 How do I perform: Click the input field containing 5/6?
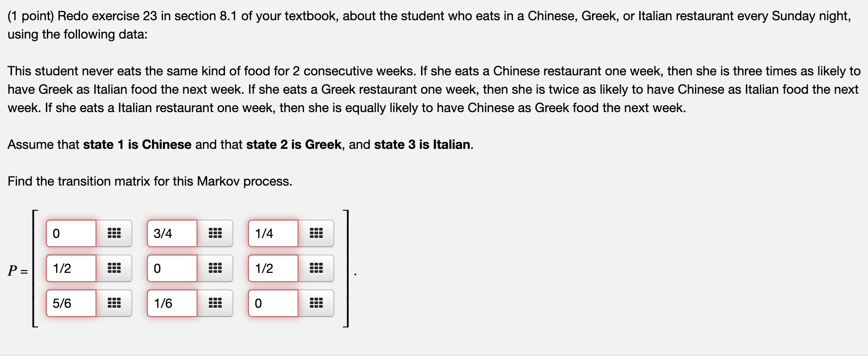pyautogui.click(x=70, y=303)
